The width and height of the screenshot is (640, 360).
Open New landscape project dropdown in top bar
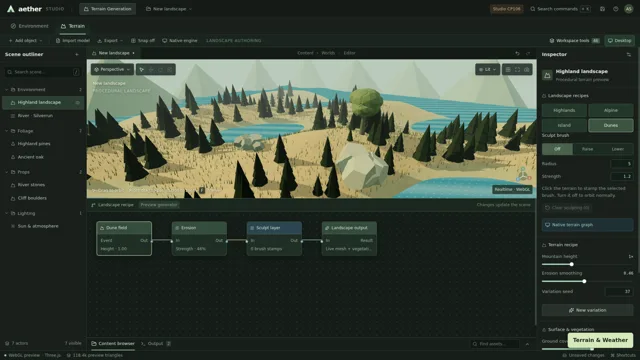169,9
